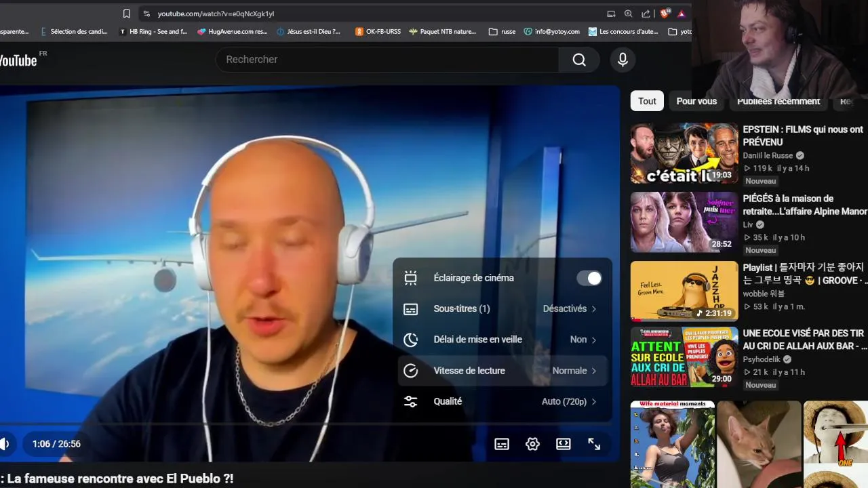Open the cat short thumbnail
The width and height of the screenshot is (868, 488).
(759, 445)
